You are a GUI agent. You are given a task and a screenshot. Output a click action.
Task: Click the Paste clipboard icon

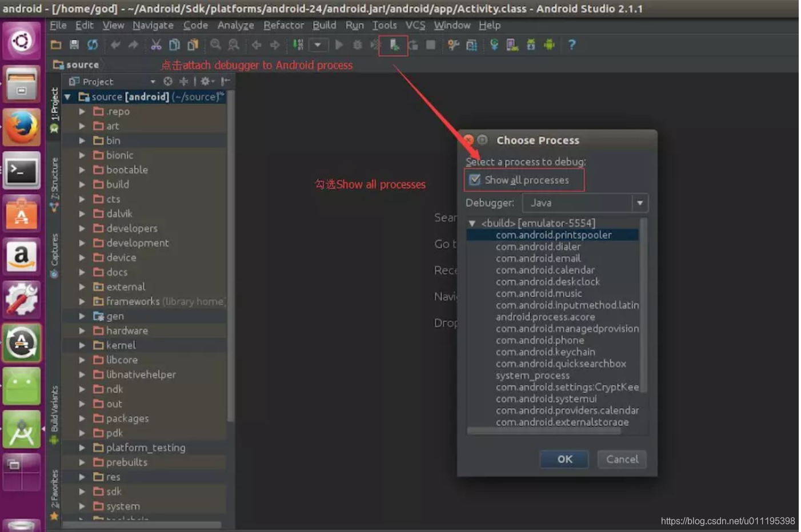[193, 45]
